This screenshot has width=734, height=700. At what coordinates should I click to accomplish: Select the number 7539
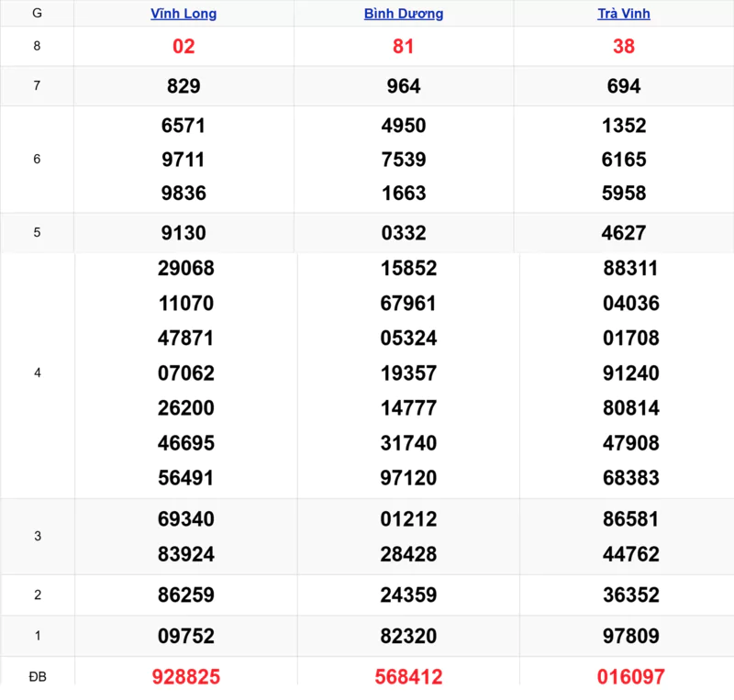click(404, 160)
